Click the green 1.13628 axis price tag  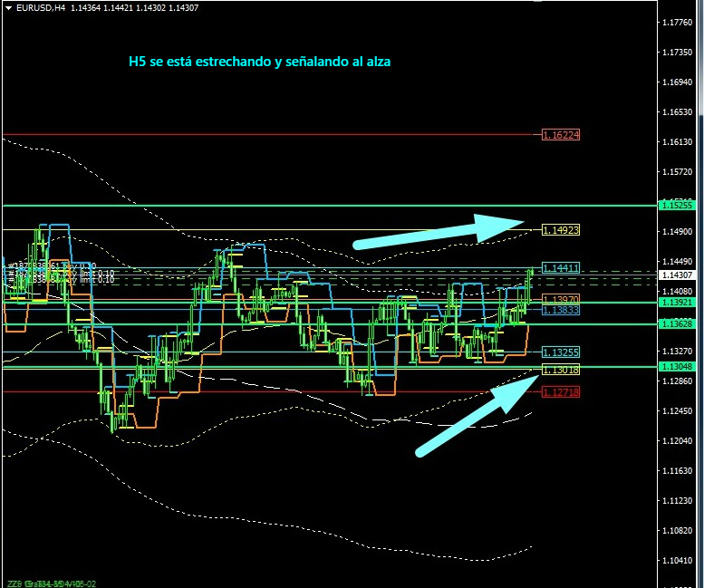677,323
